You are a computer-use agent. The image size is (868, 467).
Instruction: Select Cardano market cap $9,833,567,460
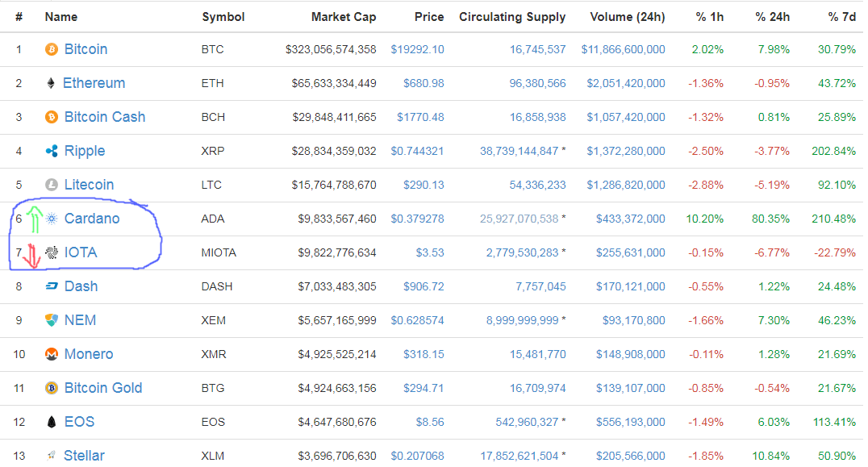[x=337, y=219]
